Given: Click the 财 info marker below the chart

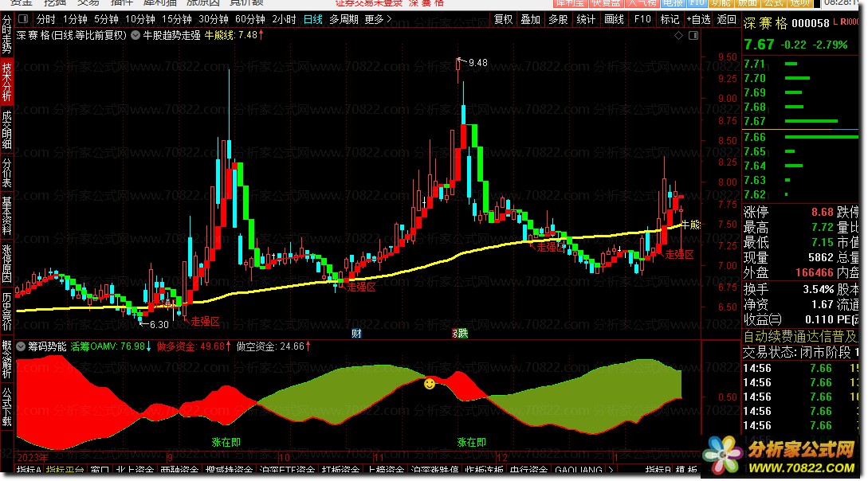Looking at the screenshot, I should 356,334.
